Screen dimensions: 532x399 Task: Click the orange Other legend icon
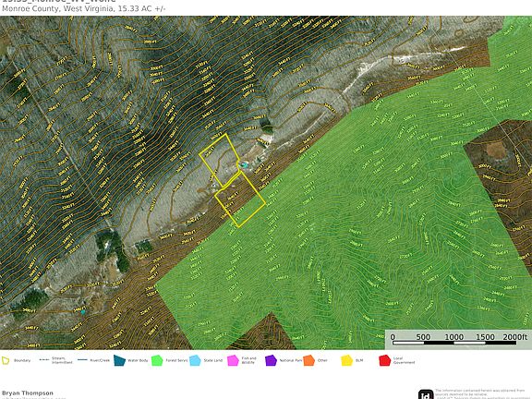[308, 360]
